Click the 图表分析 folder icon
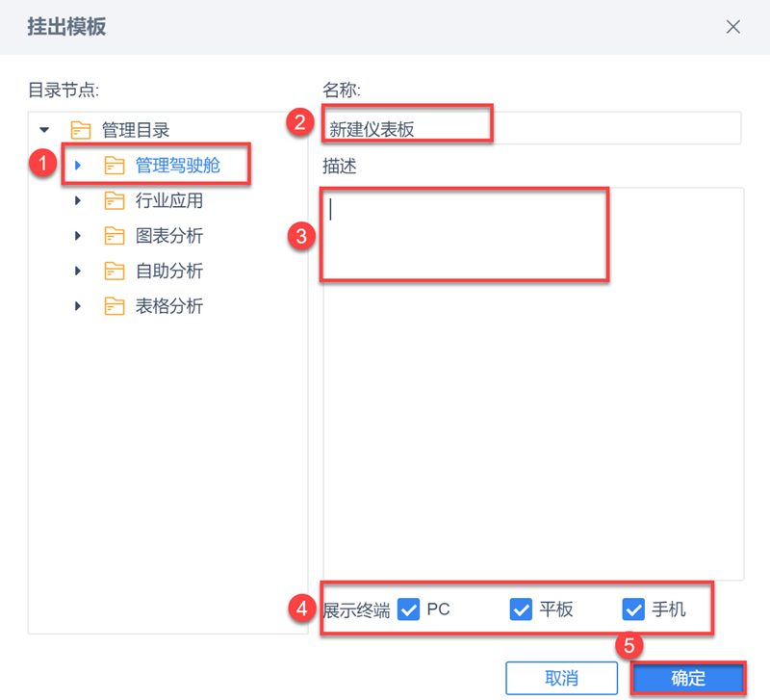The height and width of the screenshot is (700, 770). pos(115,236)
